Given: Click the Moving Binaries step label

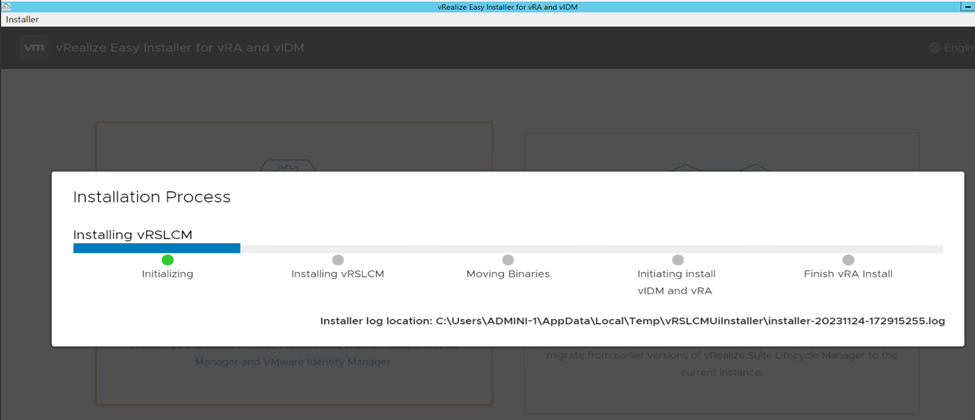Looking at the screenshot, I should [508, 274].
